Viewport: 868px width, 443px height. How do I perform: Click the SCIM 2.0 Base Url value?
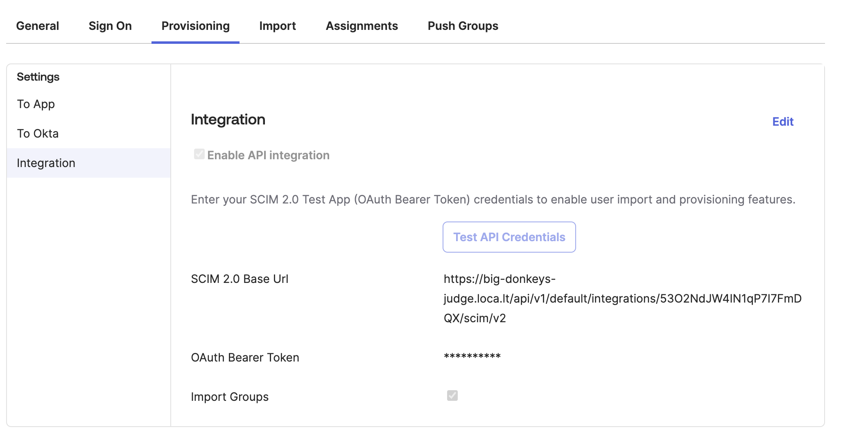[622, 298]
